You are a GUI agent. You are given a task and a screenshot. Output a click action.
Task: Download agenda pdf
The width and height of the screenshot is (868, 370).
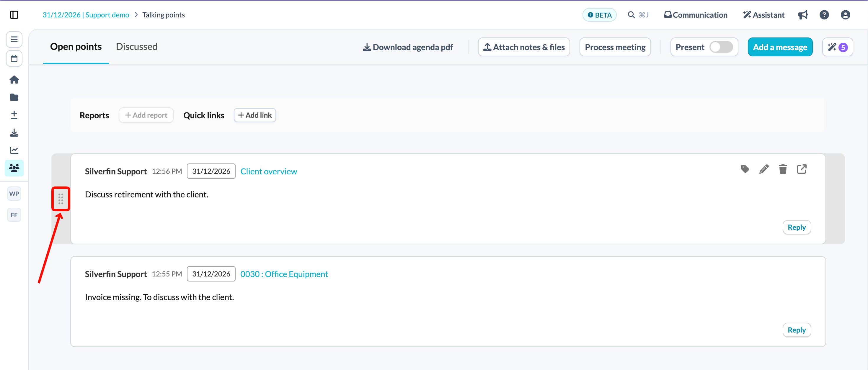(408, 47)
